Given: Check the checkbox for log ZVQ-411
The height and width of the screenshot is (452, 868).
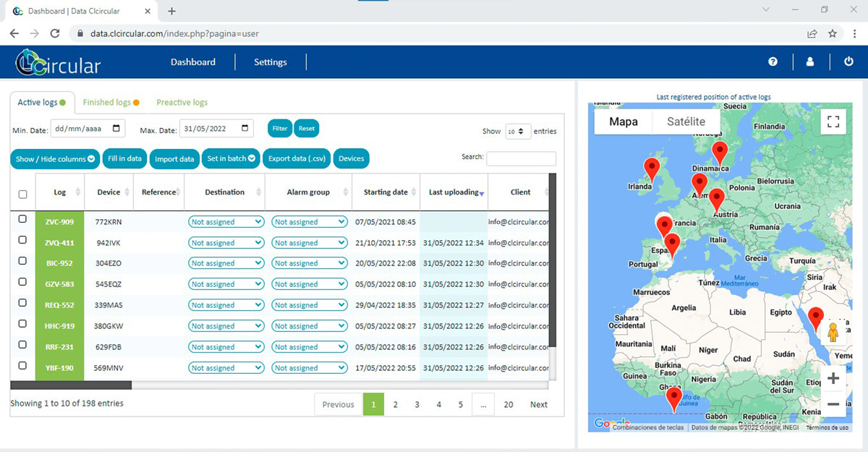Looking at the screenshot, I should (x=22, y=242).
